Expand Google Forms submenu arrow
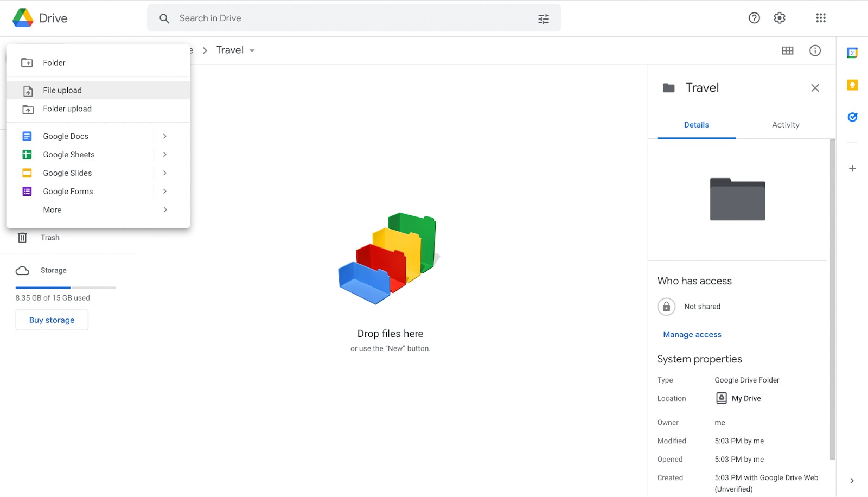The width and height of the screenshot is (868, 497). [x=165, y=192]
